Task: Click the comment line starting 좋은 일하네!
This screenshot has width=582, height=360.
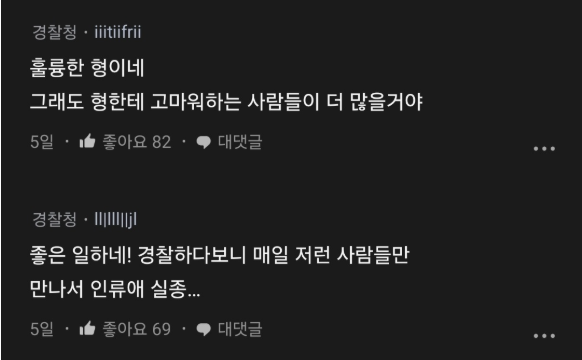Action: click(x=219, y=255)
